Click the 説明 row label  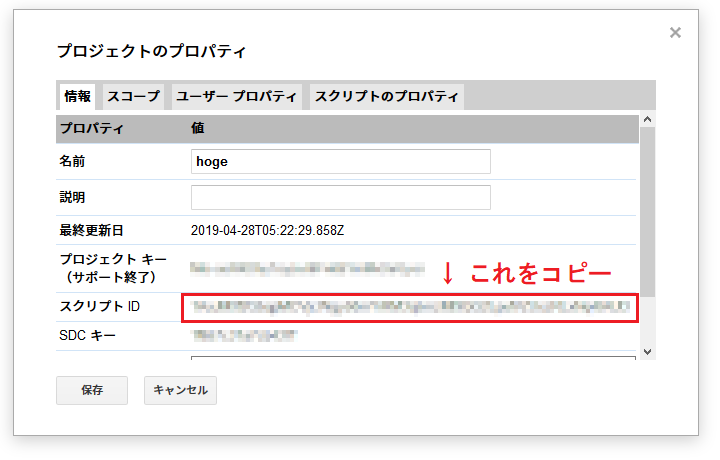coord(72,197)
